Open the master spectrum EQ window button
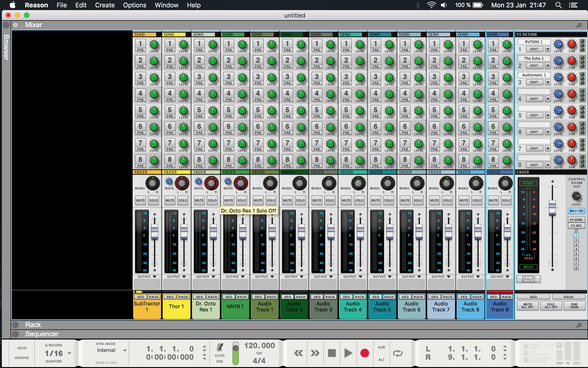 tap(528, 279)
